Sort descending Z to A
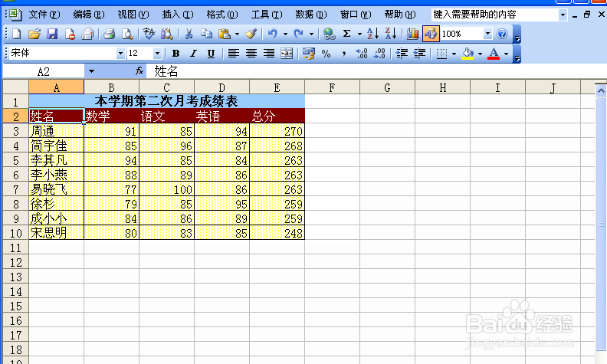 (x=391, y=34)
